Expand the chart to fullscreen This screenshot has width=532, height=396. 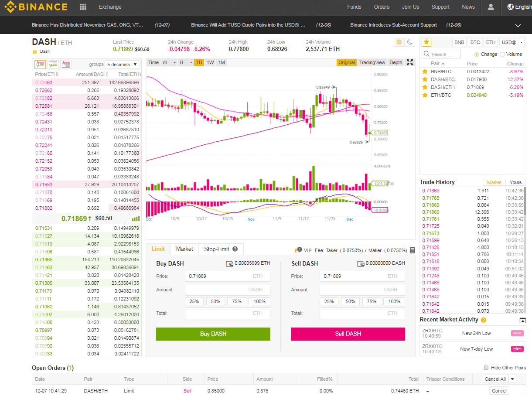[410, 62]
